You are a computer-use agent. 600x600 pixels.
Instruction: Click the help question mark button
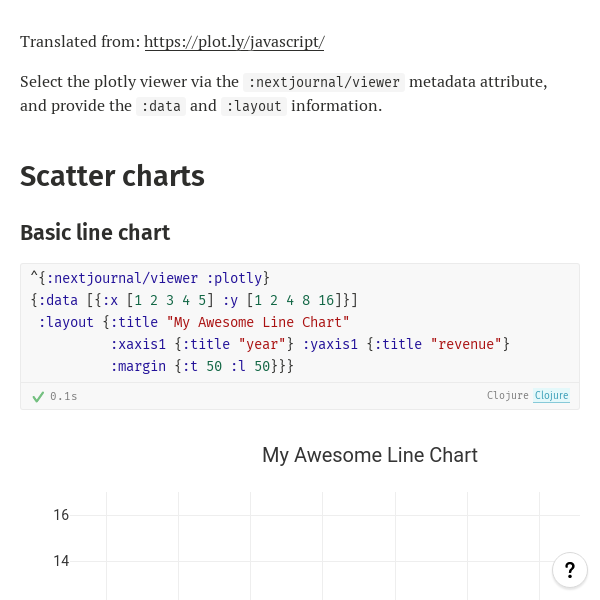(x=570, y=570)
